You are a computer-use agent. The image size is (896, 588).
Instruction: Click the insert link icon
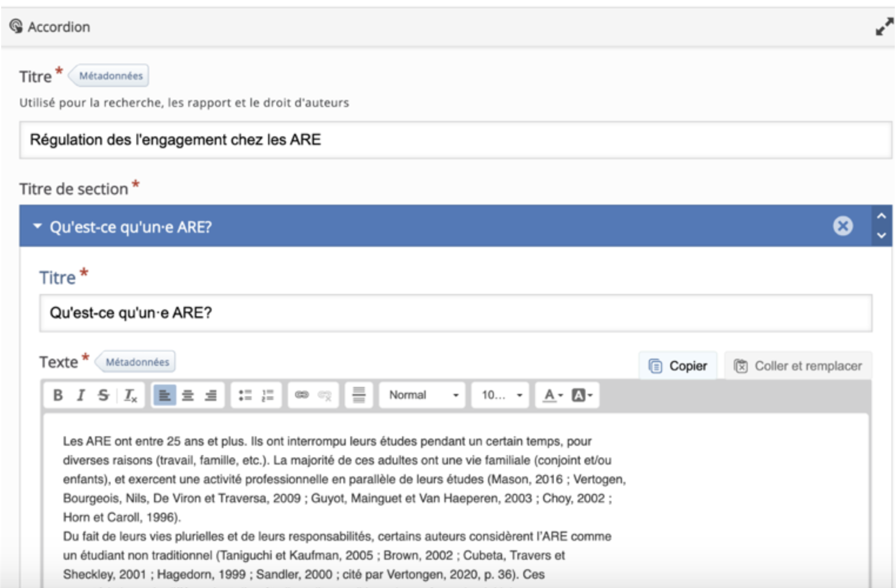tap(302, 395)
